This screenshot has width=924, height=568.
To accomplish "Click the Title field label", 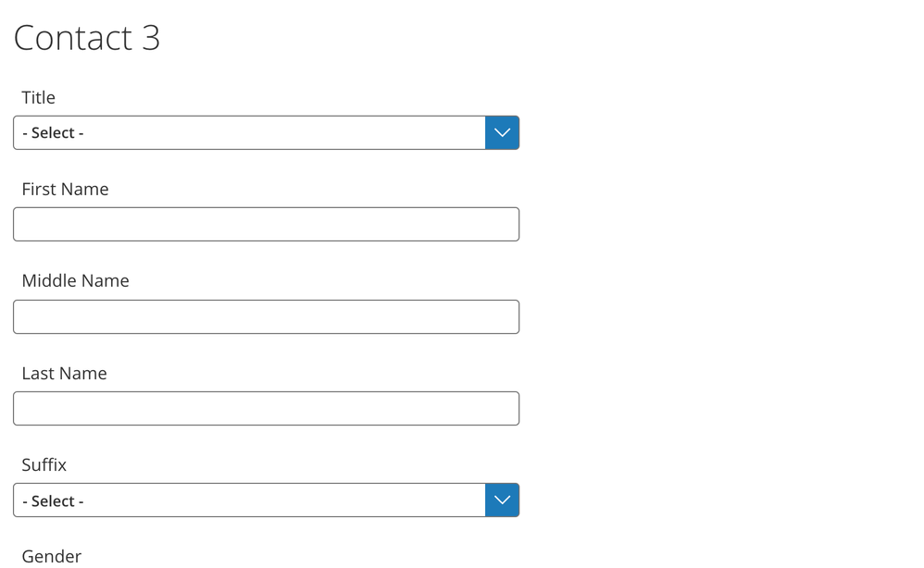I will (x=38, y=97).
